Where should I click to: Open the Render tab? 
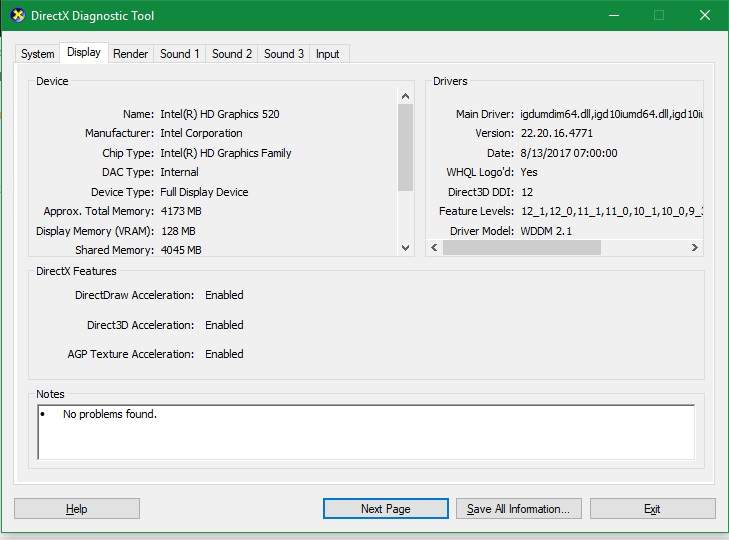click(130, 54)
